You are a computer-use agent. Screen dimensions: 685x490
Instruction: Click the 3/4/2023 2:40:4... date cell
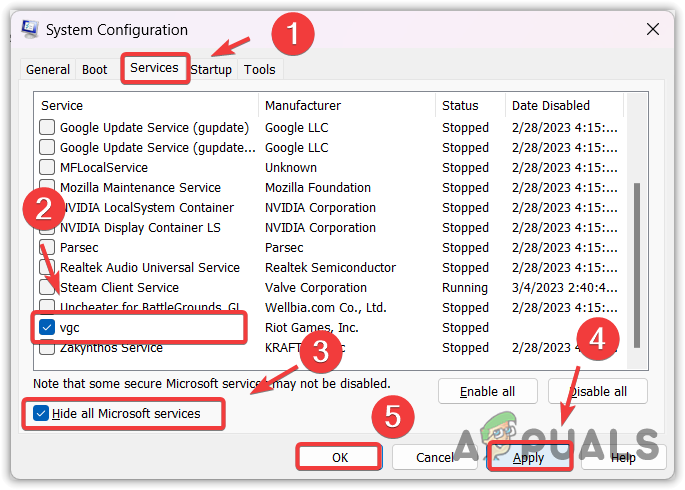coord(564,287)
